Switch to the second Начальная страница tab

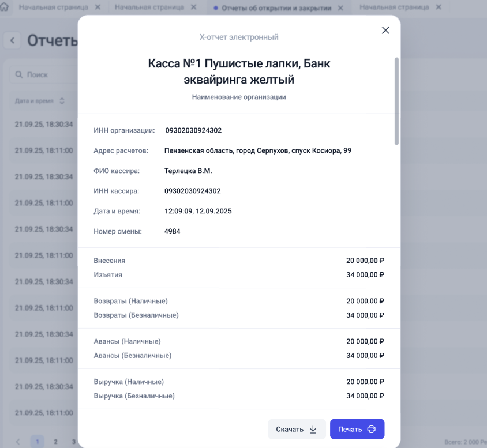tap(149, 7)
